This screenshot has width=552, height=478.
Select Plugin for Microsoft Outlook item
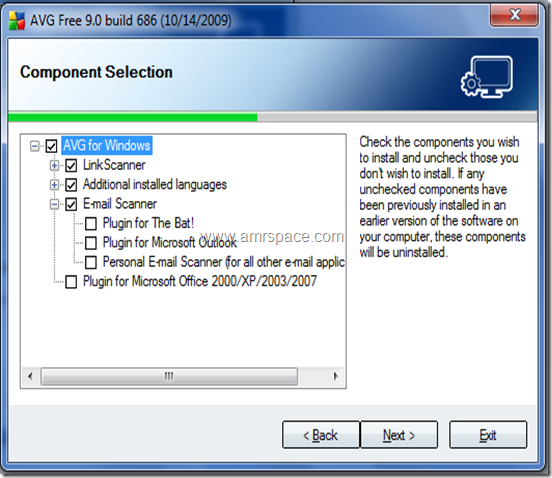point(170,243)
